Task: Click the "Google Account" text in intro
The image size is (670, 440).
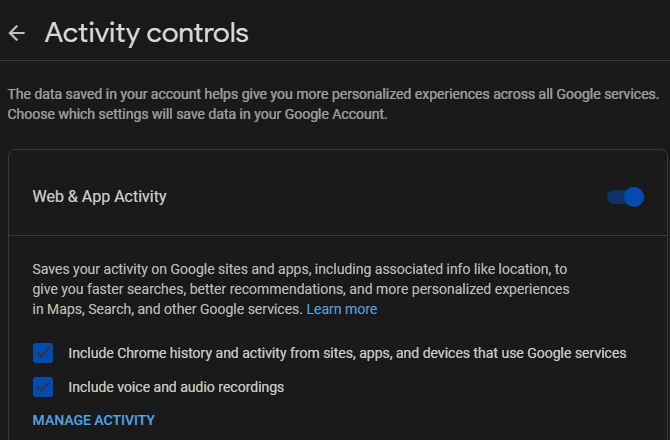Action: click(x=341, y=114)
